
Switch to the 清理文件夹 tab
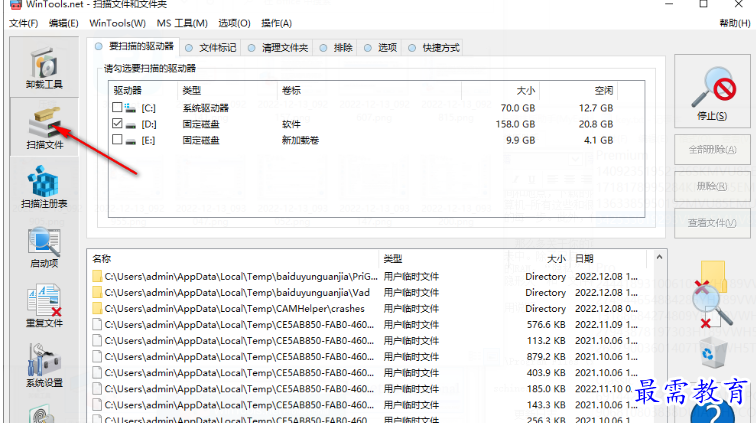click(278, 48)
